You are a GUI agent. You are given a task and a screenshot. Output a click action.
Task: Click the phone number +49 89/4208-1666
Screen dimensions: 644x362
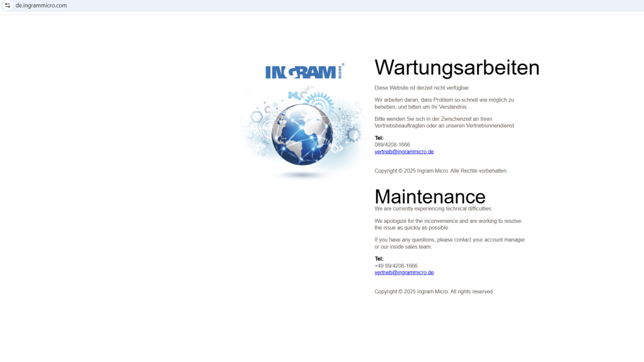pos(396,266)
